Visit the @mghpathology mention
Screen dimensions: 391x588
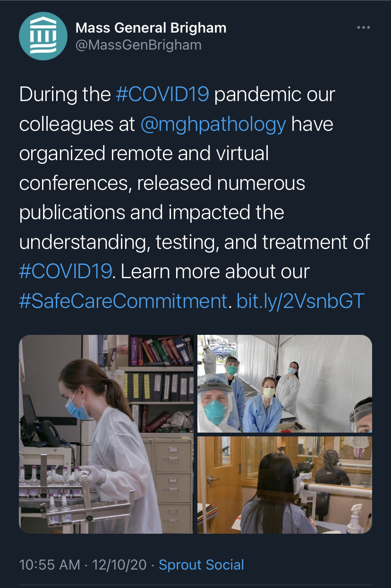pos(213,124)
